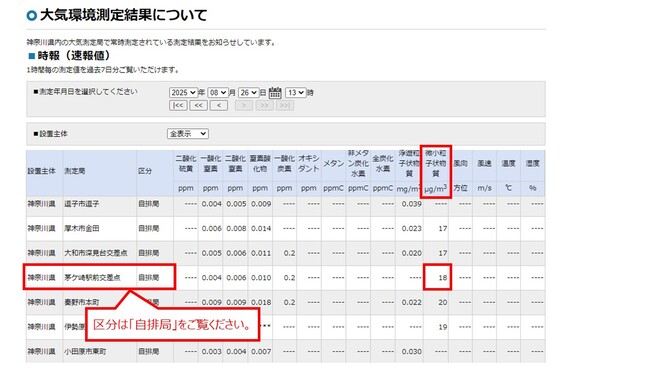Click the 19 PM2.5 value
The height and width of the screenshot is (371, 660).
click(x=442, y=327)
